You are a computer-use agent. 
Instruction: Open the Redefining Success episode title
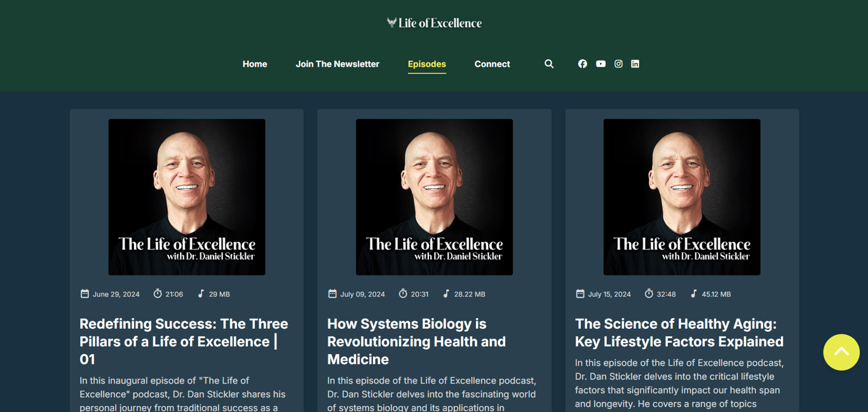tap(184, 341)
